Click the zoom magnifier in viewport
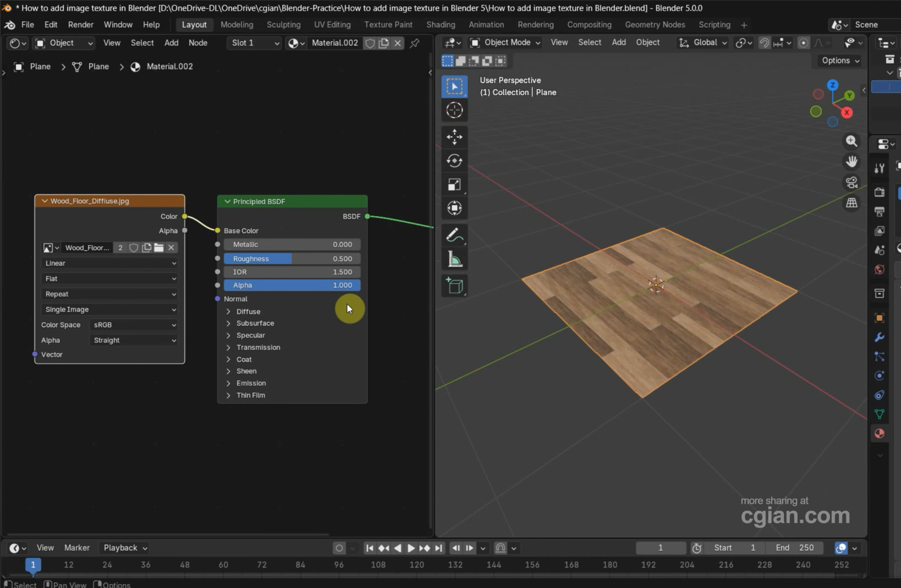 click(x=851, y=141)
